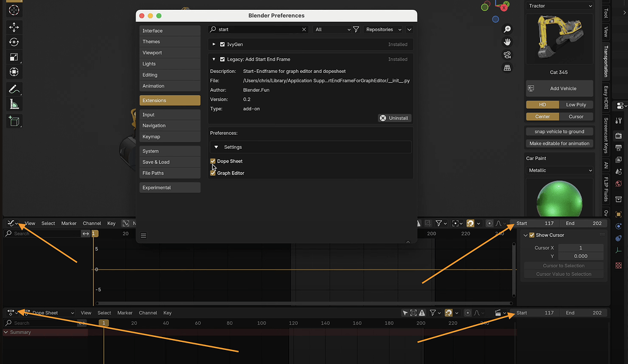Image resolution: width=628 pixels, height=364 pixels.
Task: Open the All filter dropdown in Preferences
Action: (x=332, y=29)
